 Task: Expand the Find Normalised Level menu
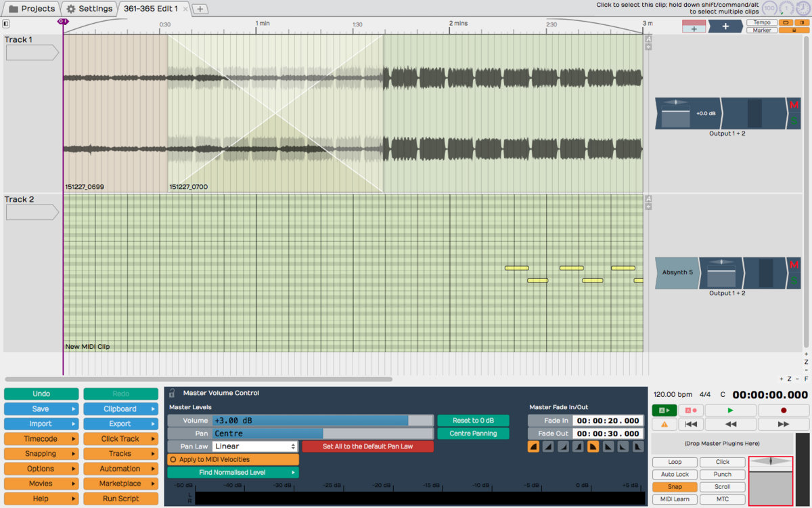click(233, 473)
